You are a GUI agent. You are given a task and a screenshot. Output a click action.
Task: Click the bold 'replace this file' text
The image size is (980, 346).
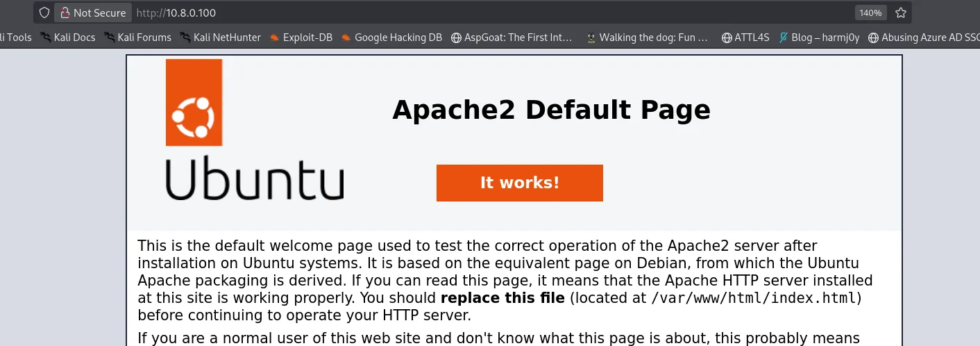[502, 299]
